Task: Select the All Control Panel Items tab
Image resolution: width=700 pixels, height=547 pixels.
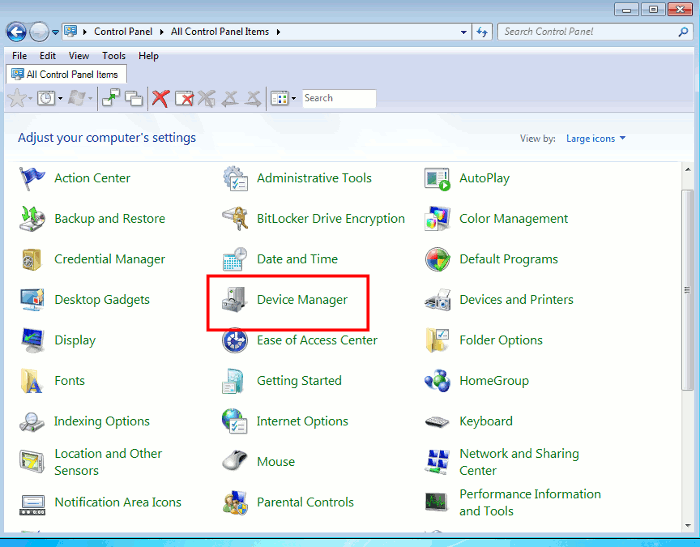Action: 67,74
